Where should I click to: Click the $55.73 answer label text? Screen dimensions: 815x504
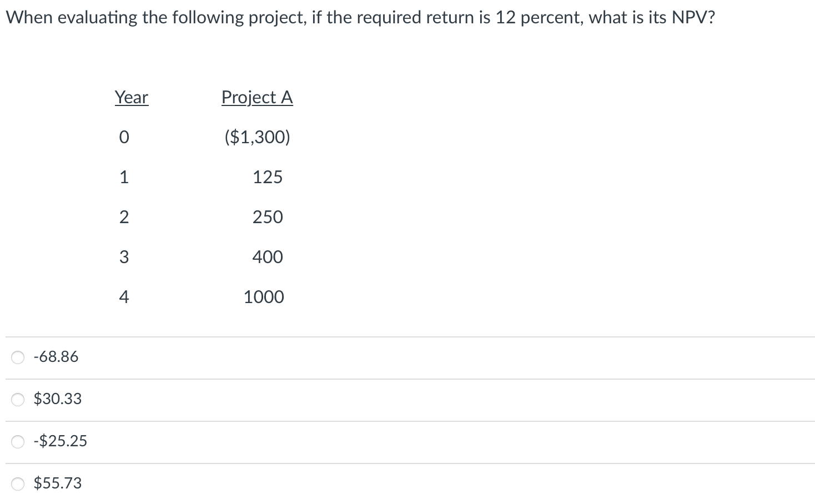point(58,483)
